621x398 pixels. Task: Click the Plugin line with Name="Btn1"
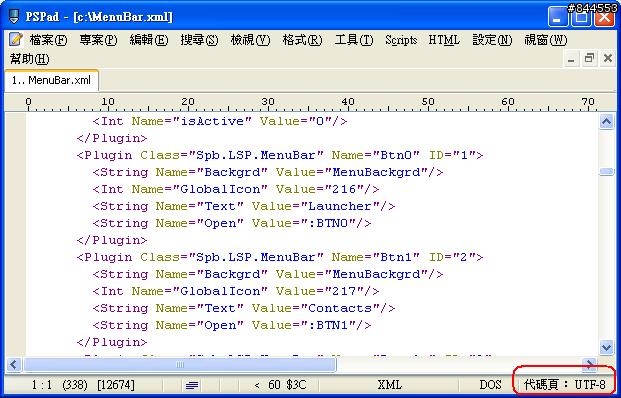tap(280, 257)
